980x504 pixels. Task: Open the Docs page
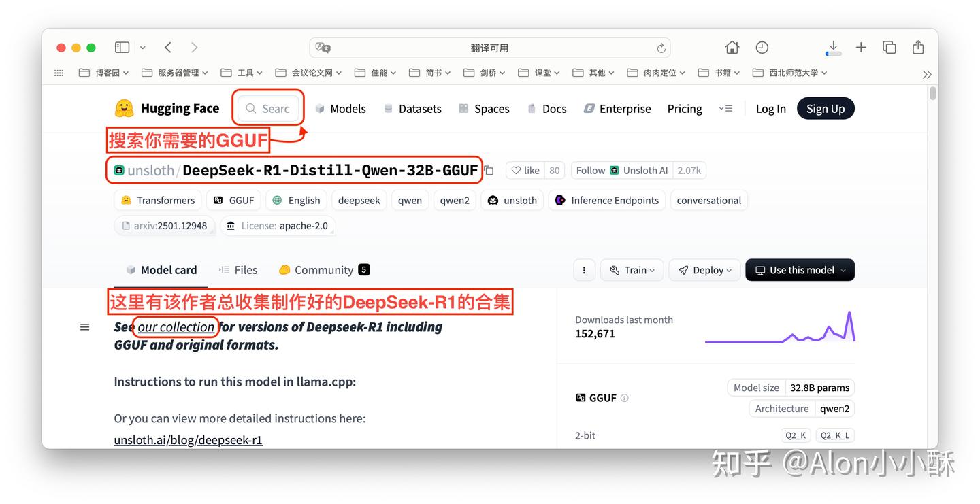point(546,109)
